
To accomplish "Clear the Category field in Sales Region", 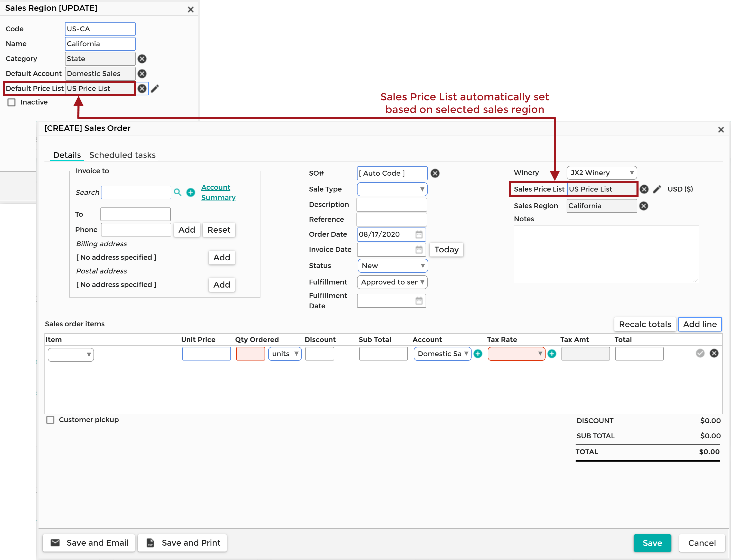I will point(142,59).
